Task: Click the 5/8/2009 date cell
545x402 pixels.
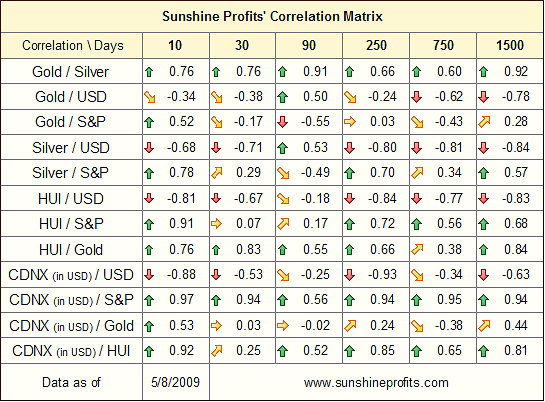Action: pyautogui.click(x=176, y=383)
